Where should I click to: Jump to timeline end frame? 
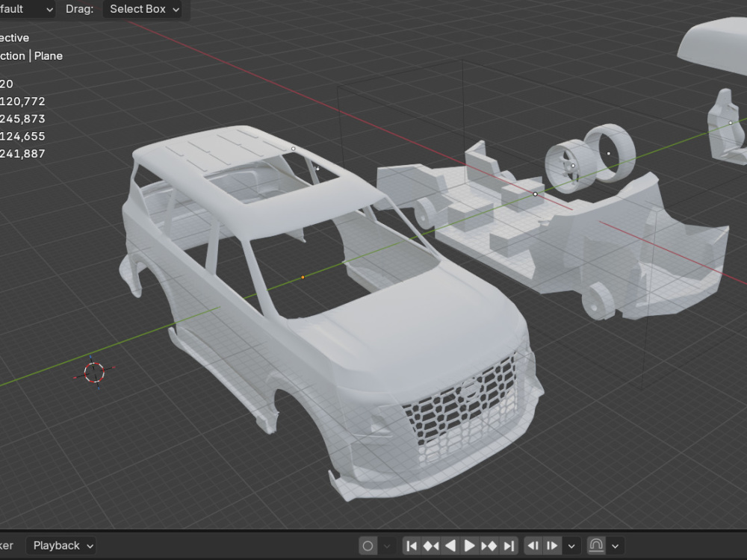click(x=509, y=546)
